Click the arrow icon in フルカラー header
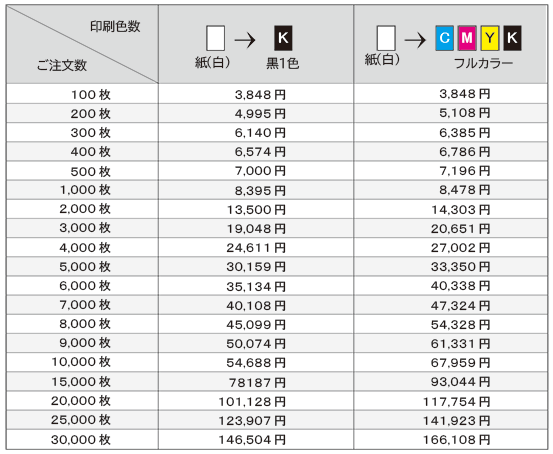The width and height of the screenshot is (553, 454). 415,40
